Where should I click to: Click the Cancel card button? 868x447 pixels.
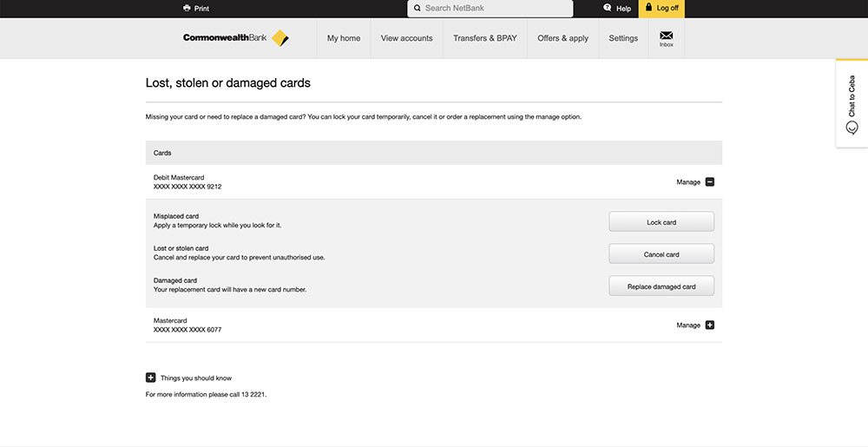click(661, 254)
